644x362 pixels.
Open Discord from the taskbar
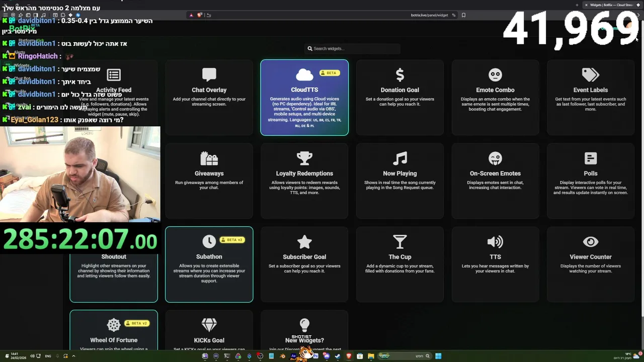(x=327, y=356)
